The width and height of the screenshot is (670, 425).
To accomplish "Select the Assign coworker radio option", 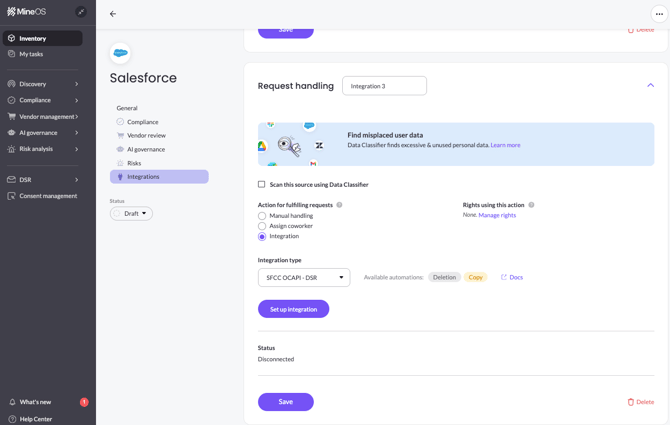I will 262,226.
